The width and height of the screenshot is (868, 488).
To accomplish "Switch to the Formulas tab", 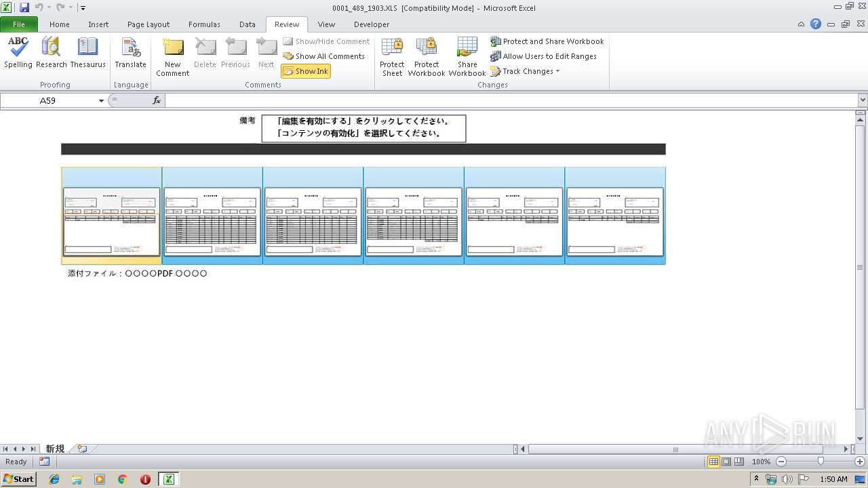I will pos(204,24).
